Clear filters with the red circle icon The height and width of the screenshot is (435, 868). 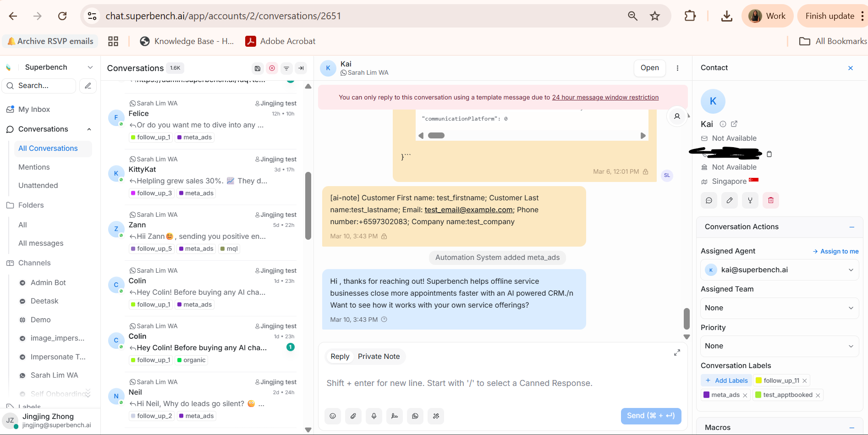tap(272, 68)
